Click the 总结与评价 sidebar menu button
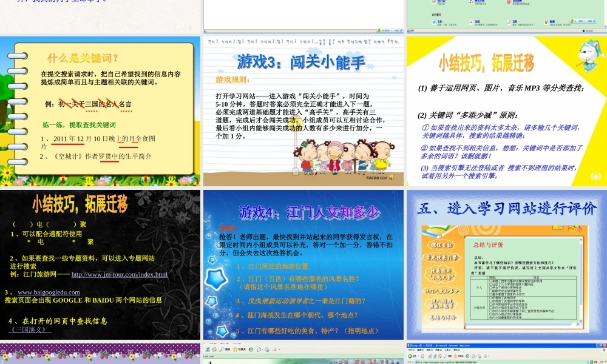This screenshot has width=607, height=364. point(442,317)
